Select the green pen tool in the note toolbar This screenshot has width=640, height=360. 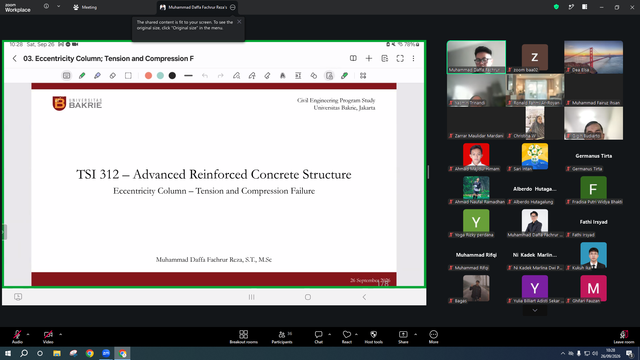(82, 76)
